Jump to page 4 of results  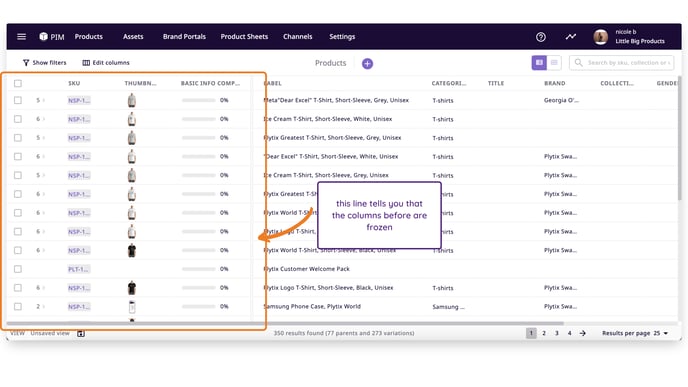coord(570,333)
